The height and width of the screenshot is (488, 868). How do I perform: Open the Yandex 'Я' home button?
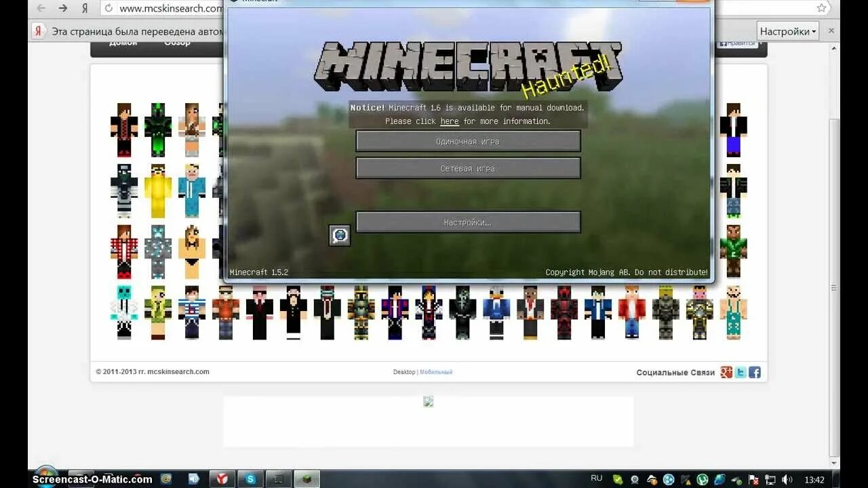click(85, 8)
